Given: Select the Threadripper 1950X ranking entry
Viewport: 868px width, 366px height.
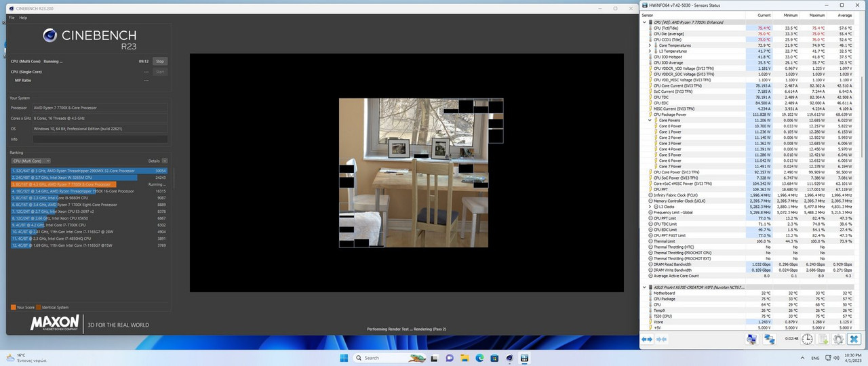Looking at the screenshot, I should tap(89, 191).
